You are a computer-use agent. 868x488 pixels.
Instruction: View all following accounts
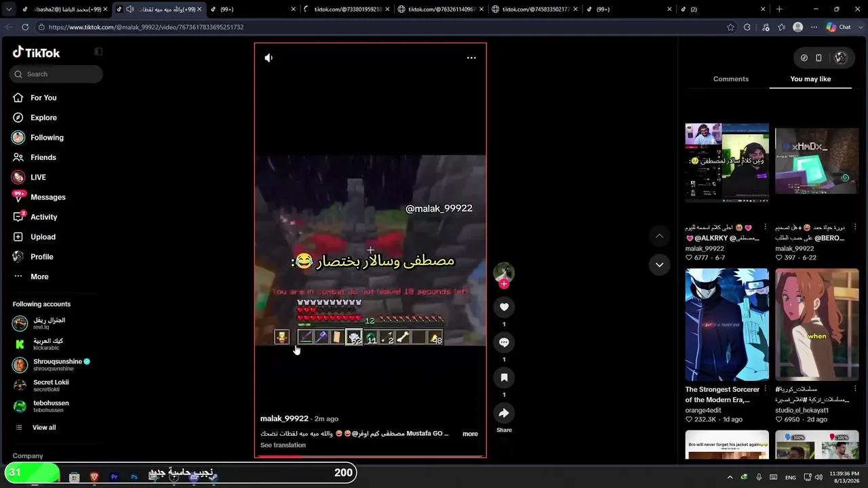pyautogui.click(x=44, y=428)
